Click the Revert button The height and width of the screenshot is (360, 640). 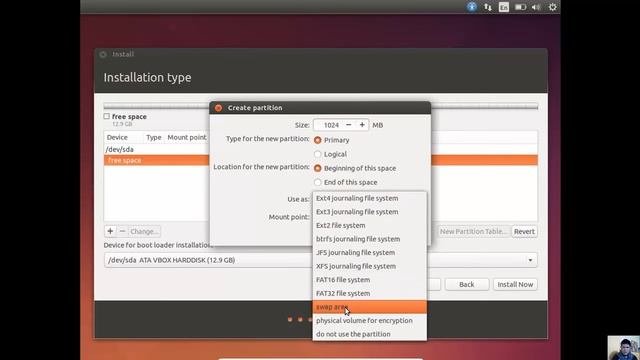coord(524,231)
